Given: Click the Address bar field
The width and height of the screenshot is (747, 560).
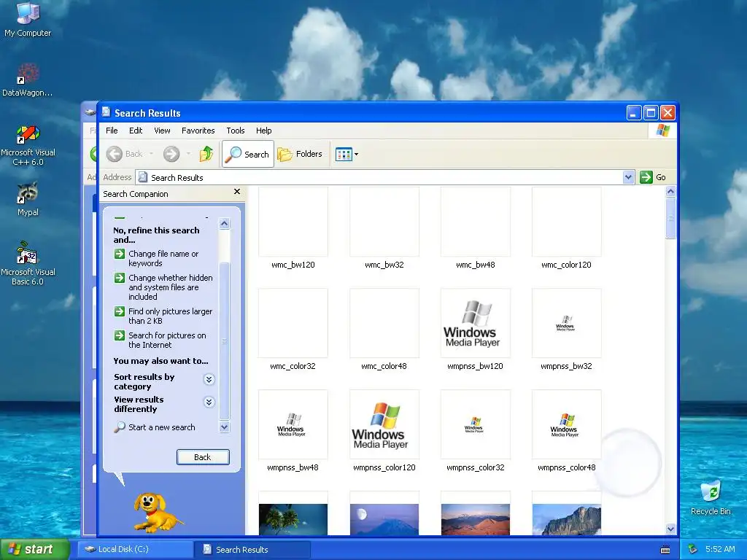Looking at the screenshot, I should [379, 178].
